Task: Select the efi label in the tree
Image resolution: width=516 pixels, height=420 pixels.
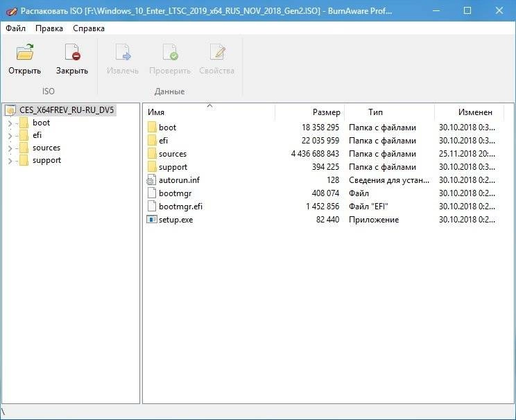Action: tap(37, 135)
